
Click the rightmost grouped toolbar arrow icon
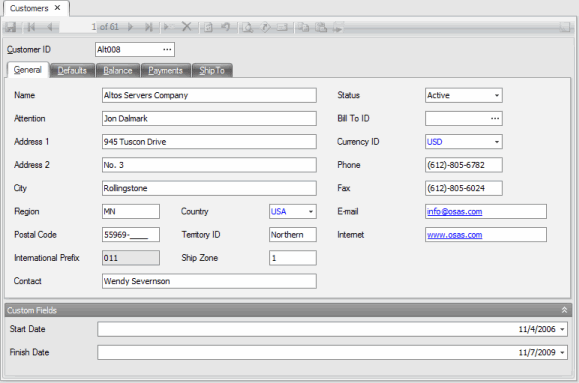click(338, 27)
